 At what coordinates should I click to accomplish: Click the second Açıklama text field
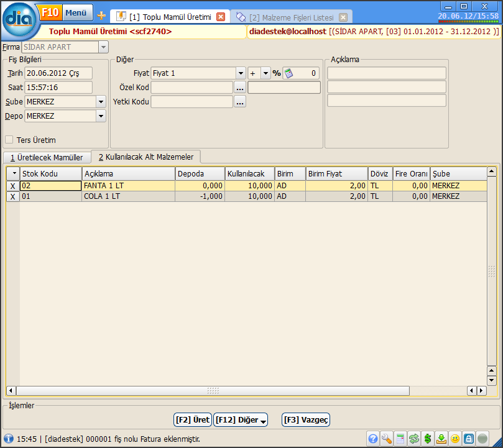click(387, 87)
